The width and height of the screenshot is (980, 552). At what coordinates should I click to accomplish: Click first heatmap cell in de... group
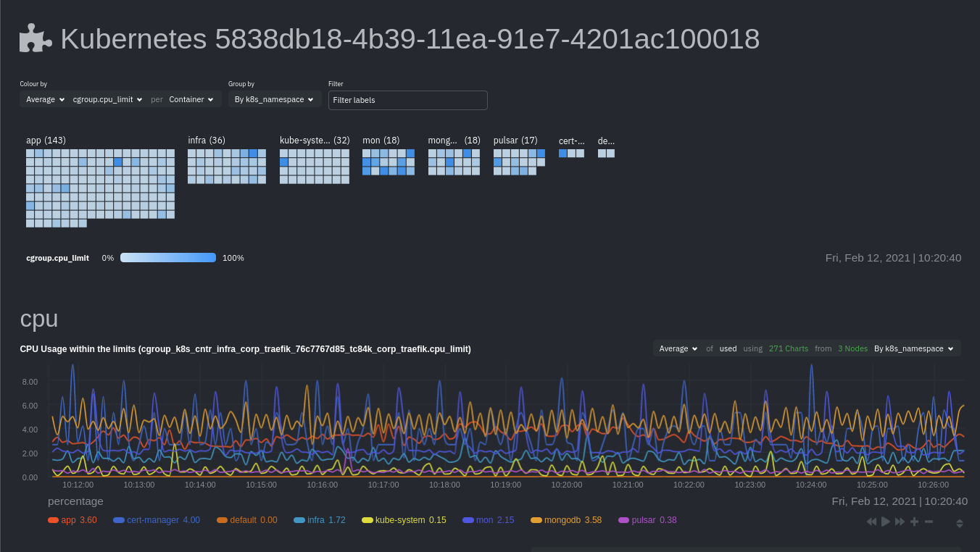[602, 154]
